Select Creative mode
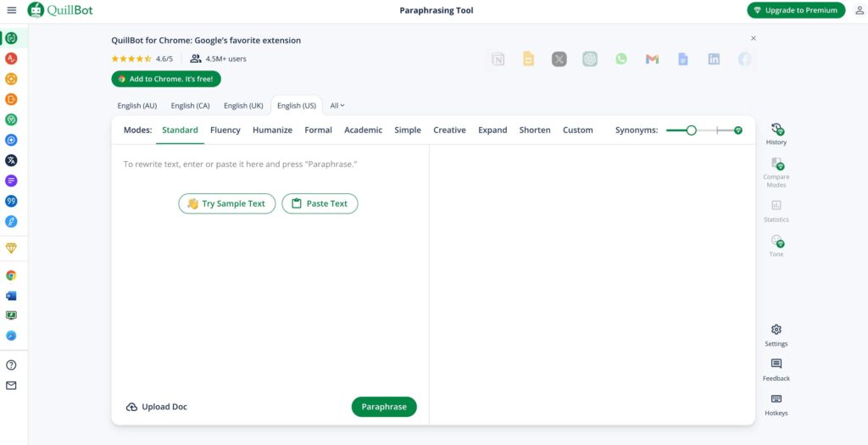This screenshot has width=868, height=445. point(449,130)
